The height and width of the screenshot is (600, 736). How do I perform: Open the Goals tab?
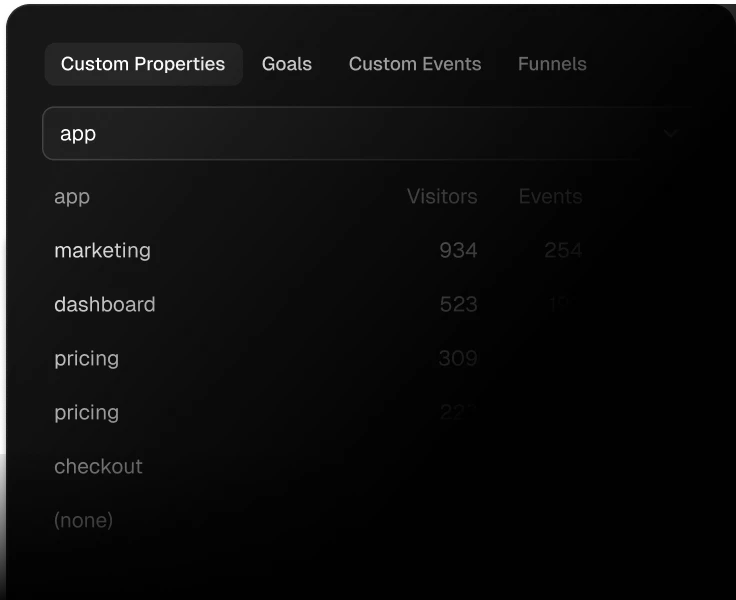tap(287, 64)
